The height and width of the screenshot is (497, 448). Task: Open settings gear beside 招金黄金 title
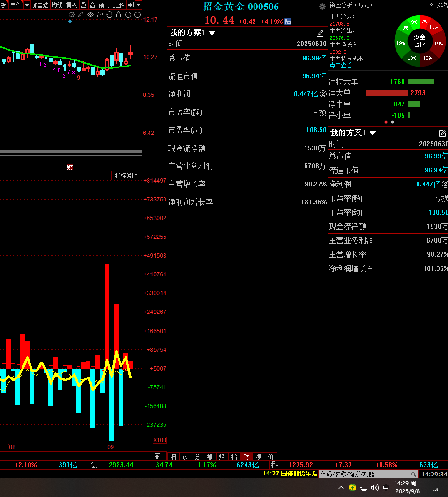click(x=322, y=7)
